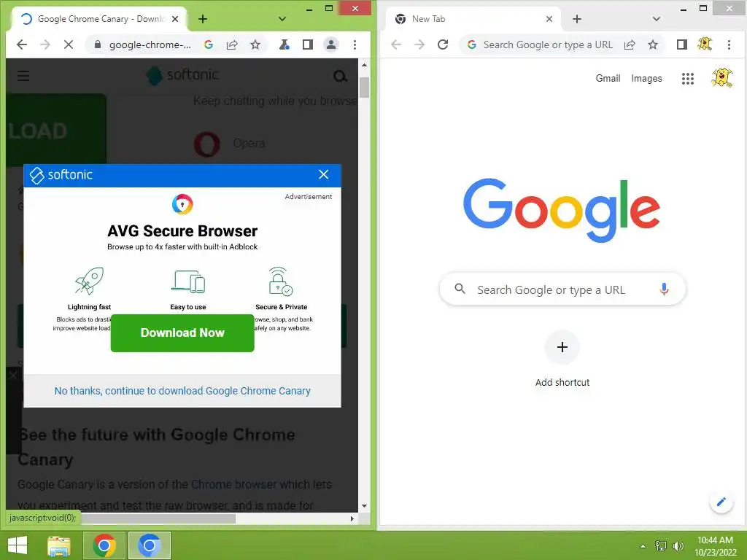Image resolution: width=747 pixels, height=560 pixels.
Task: Open File Explorer from taskbar
Action: pos(59,545)
